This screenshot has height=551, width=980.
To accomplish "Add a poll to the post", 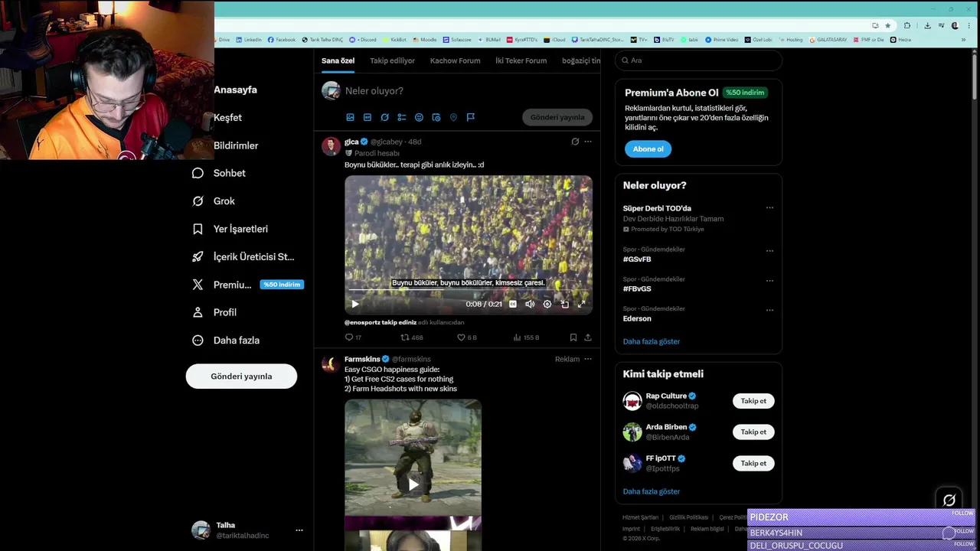I will coord(402,117).
